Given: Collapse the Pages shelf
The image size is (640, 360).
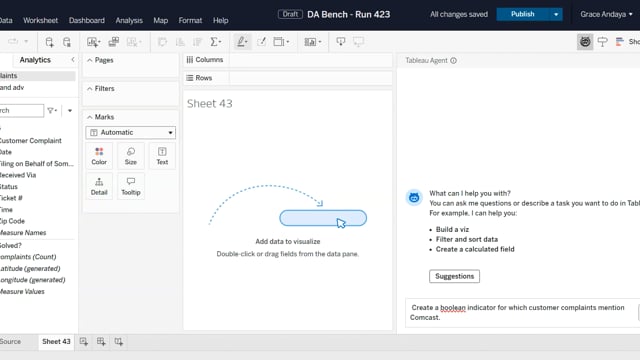Looking at the screenshot, I should 89,60.
